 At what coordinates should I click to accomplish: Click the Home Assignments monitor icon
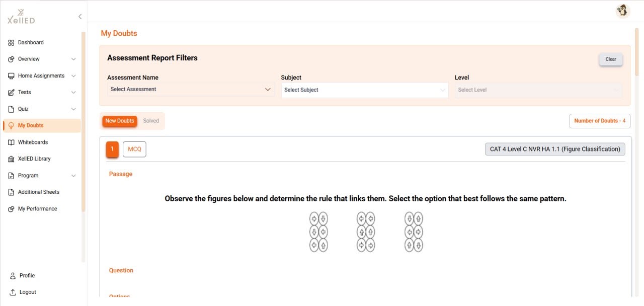[11, 76]
